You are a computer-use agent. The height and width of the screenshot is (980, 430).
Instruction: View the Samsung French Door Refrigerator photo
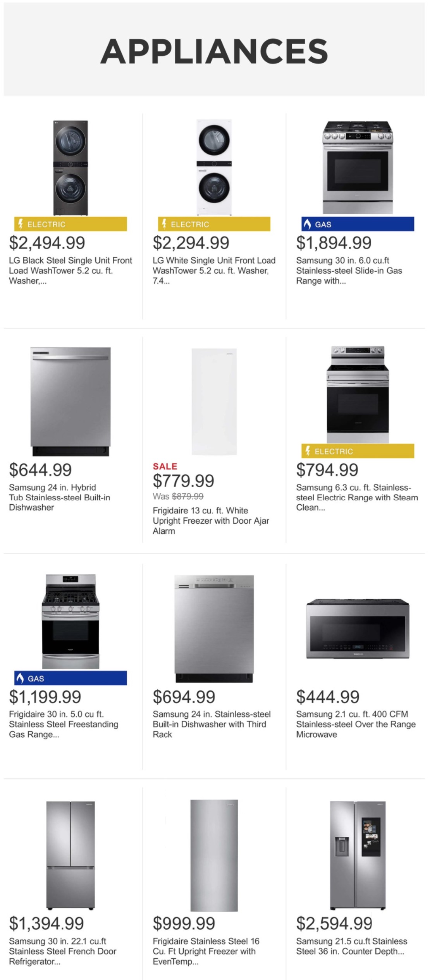[71, 855]
